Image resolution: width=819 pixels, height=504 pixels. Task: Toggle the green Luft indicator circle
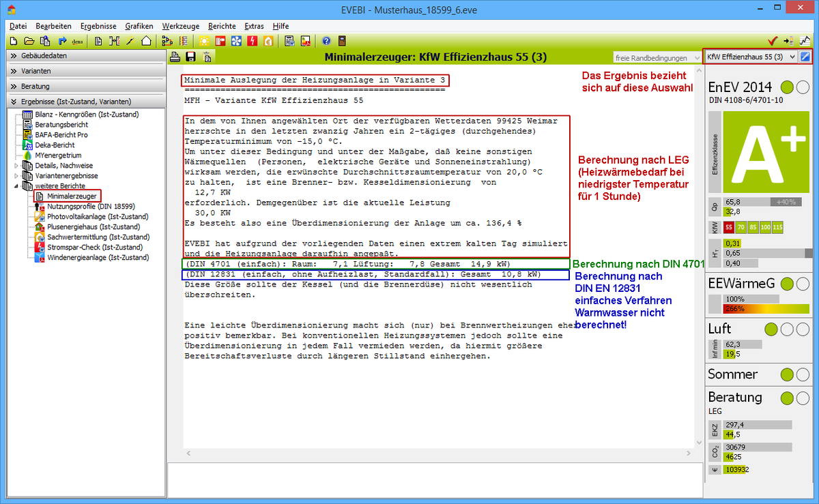pos(772,329)
